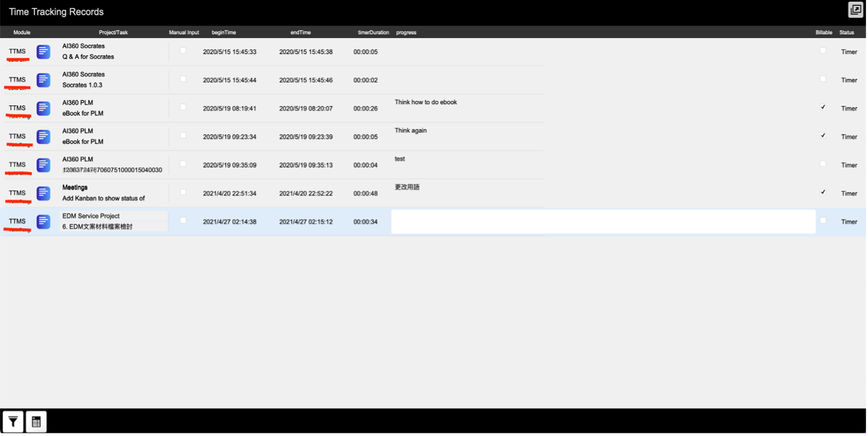This screenshot has width=868, height=436.
Task: Click the timerDuration column header
Action: click(x=373, y=32)
